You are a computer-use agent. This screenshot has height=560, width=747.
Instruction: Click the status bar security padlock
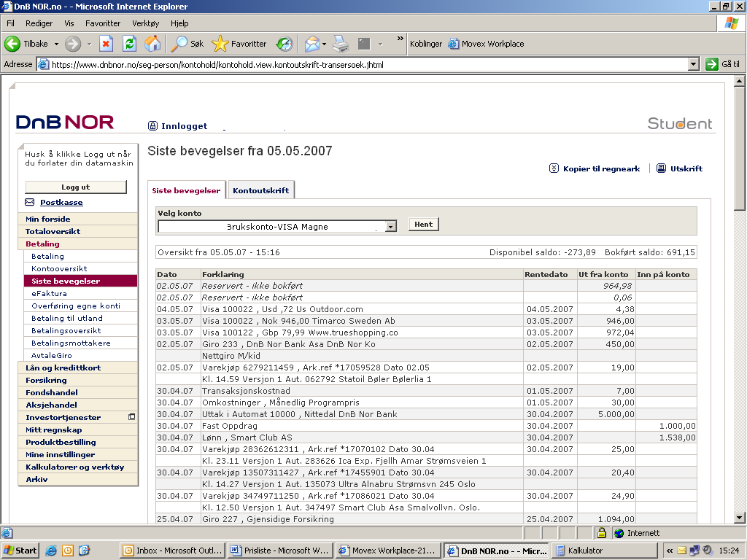[602, 533]
